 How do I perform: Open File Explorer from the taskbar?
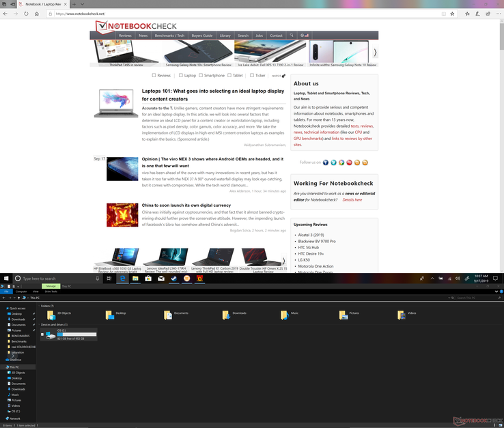coord(135,279)
